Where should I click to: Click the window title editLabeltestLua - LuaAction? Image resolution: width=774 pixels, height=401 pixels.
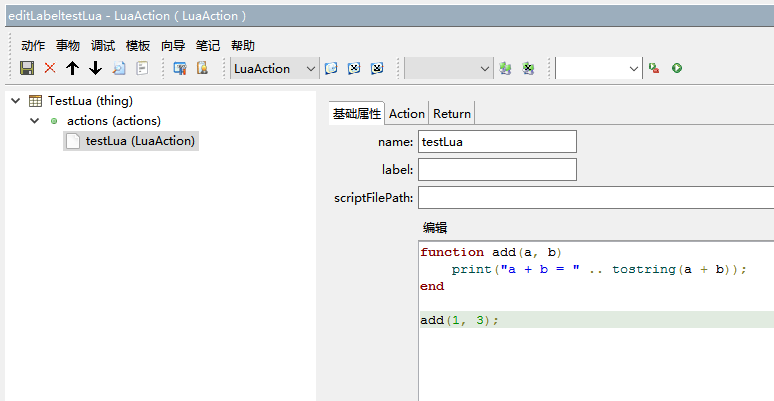point(127,16)
